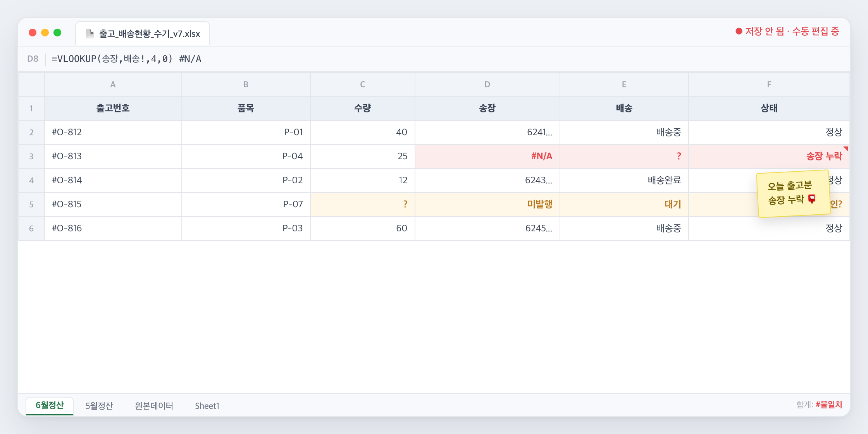This screenshot has height=434, width=868.
Task: Select column B header
Action: [x=246, y=84]
